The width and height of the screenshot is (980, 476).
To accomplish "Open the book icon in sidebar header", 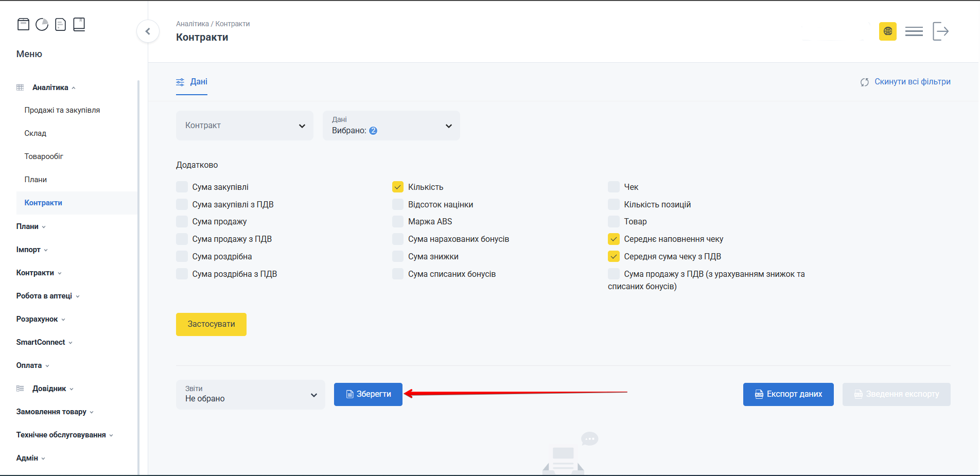I will [x=79, y=24].
